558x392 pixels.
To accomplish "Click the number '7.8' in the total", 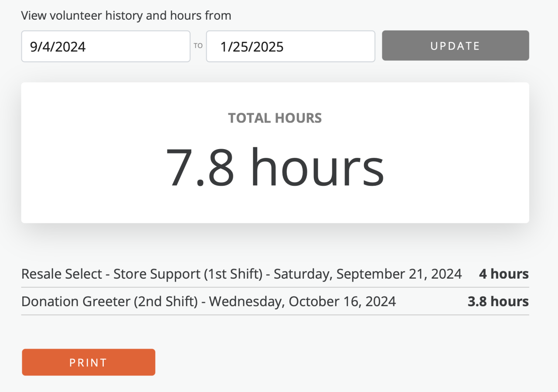I will 200,167.
